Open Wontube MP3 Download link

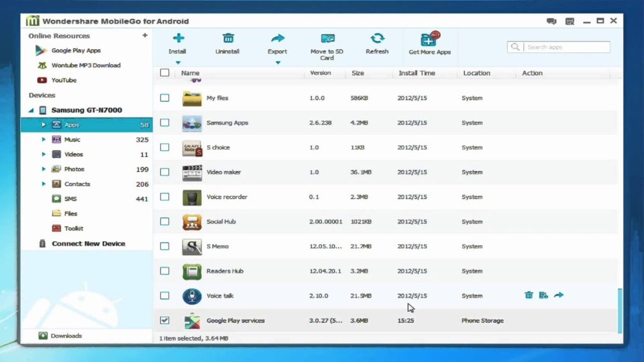[86, 65]
